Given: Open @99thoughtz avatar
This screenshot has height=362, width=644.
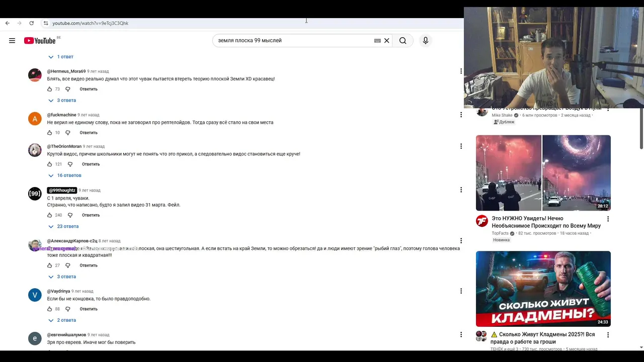Looking at the screenshot, I should (35, 194).
